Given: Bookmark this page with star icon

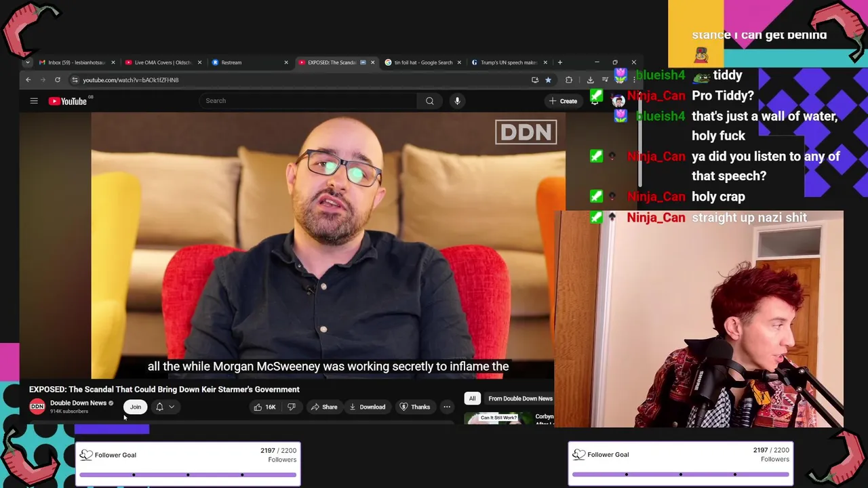Looking at the screenshot, I should click(548, 80).
